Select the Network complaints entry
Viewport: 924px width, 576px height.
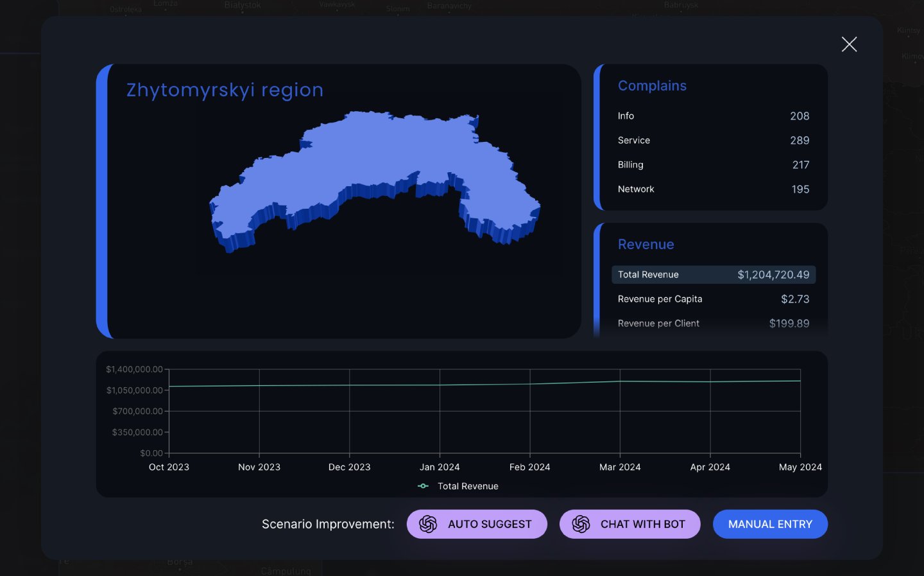point(713,189)
